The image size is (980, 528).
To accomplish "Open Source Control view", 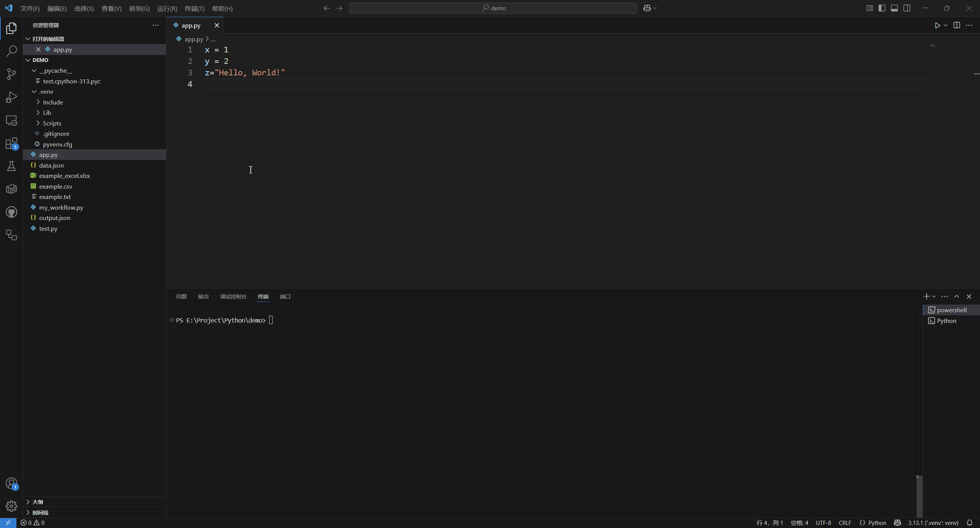I will (11, 74).
